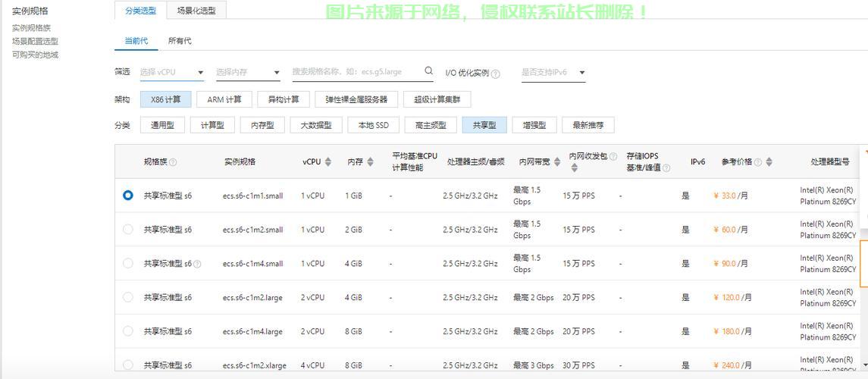Sort by 内网带宽 column arrows
The height and width of the screenshot is (379, 868).
tap(557, 161)
